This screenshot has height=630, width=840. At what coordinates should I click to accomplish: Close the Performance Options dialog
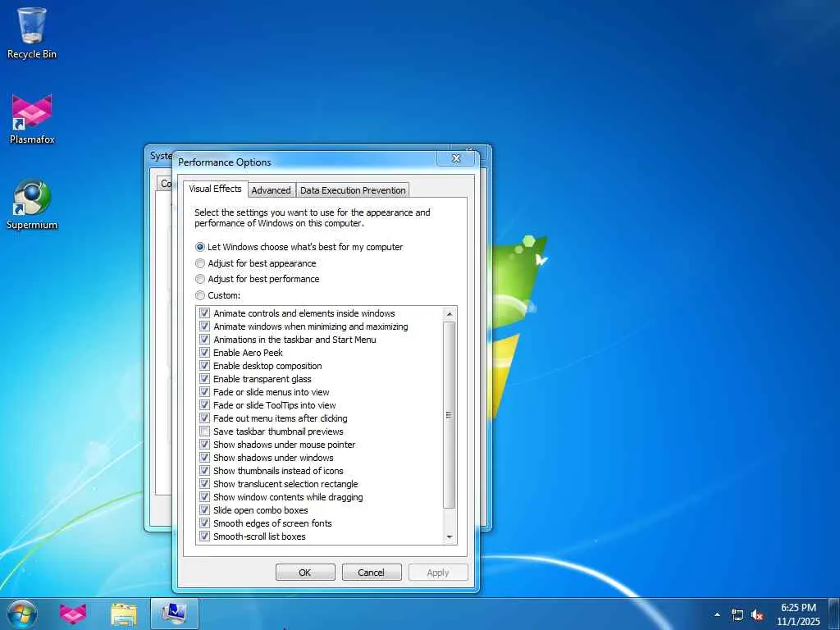click(456, 158)
